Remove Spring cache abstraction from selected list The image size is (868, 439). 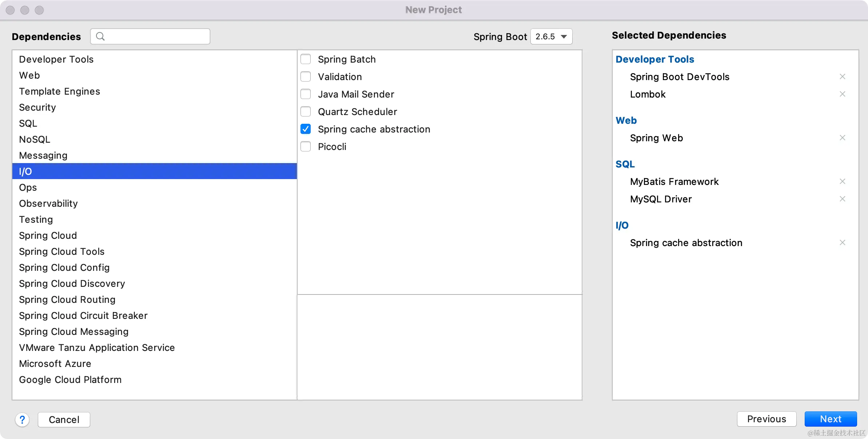(842, 242)
